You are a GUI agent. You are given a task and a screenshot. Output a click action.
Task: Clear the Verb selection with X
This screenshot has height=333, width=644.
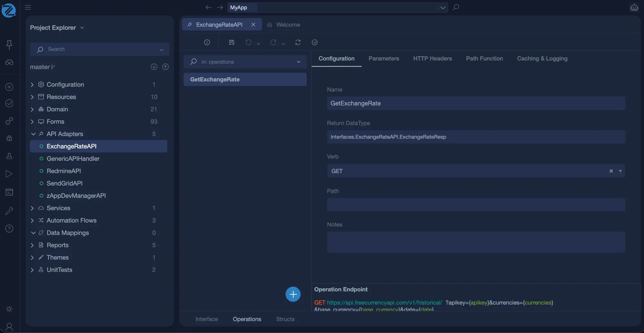tap(611, 171)
